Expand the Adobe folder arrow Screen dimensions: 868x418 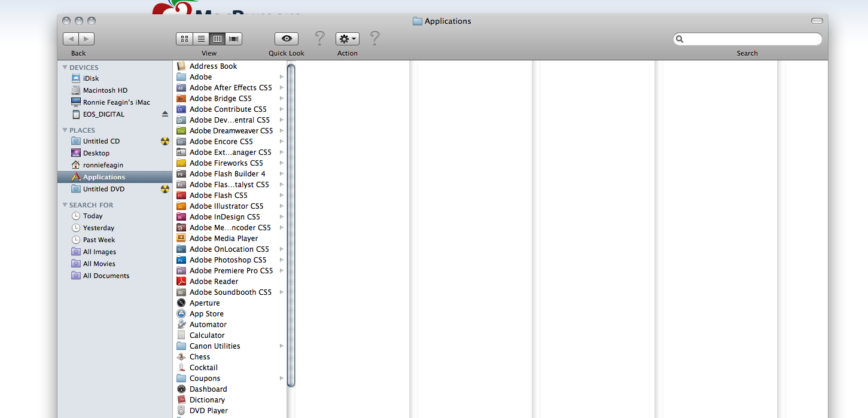(281, 77)
